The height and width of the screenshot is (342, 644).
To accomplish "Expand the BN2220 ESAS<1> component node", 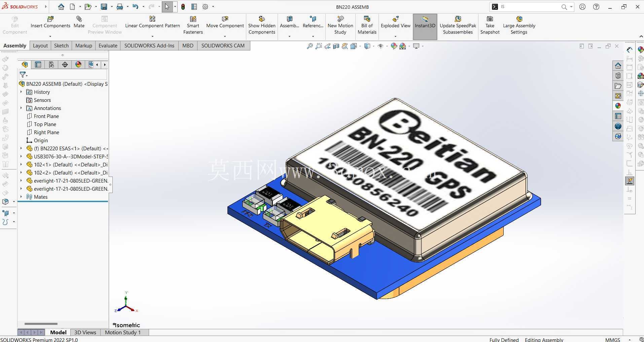I will click(x=21, y=148).
